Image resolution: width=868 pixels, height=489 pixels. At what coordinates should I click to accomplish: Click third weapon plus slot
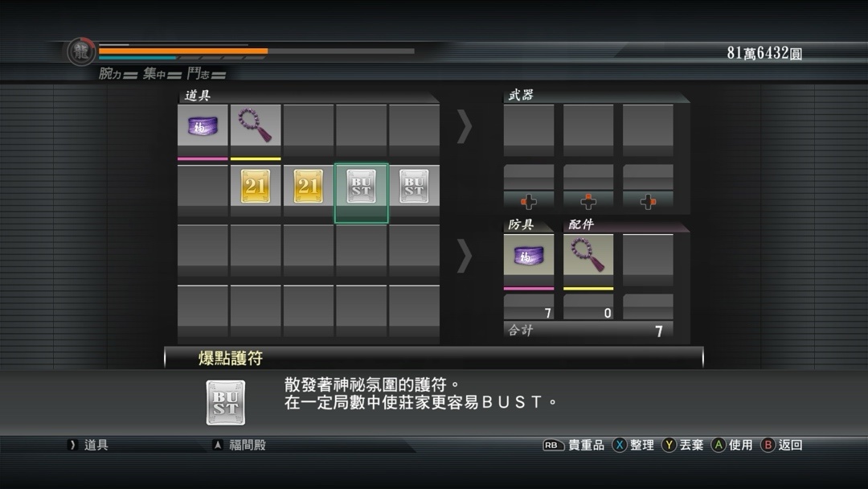click(648, 202)
